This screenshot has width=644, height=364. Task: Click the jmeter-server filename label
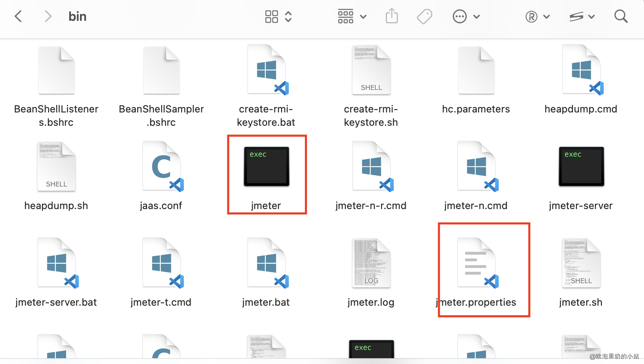(x=581, y=206)
